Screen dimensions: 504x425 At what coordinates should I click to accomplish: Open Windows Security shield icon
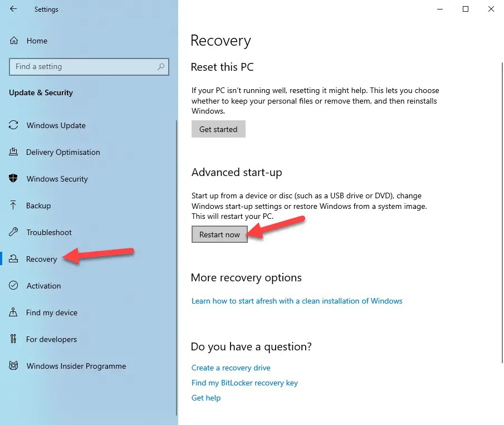(13, 178)
